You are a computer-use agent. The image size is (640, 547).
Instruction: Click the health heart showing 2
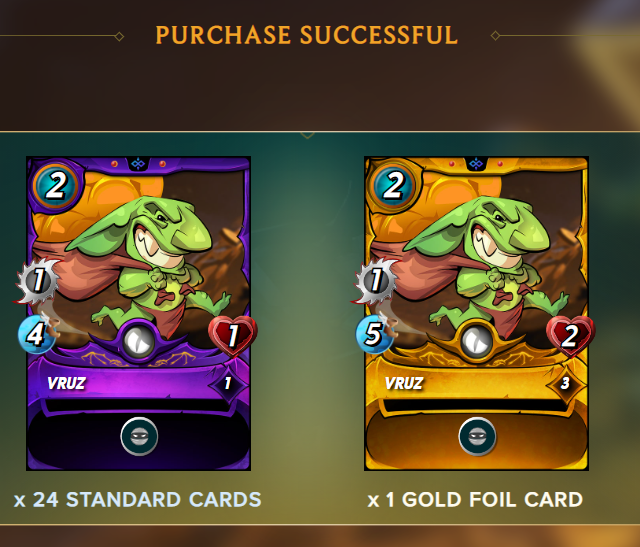(571, 336)
